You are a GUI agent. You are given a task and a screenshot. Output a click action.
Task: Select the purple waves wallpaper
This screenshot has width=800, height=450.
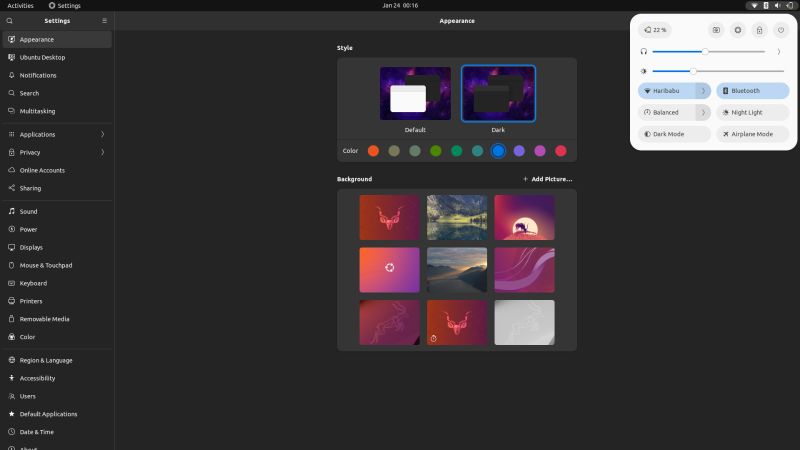point(524,270)
